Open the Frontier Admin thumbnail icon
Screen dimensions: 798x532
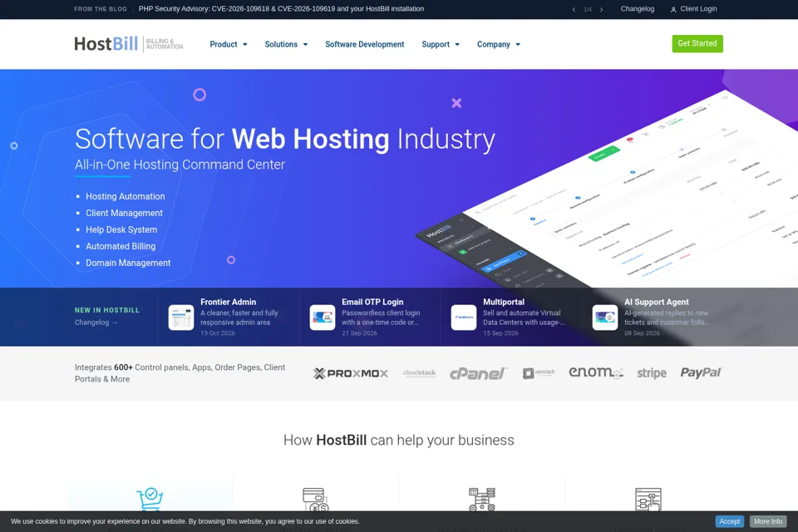(x=181, y=318)
